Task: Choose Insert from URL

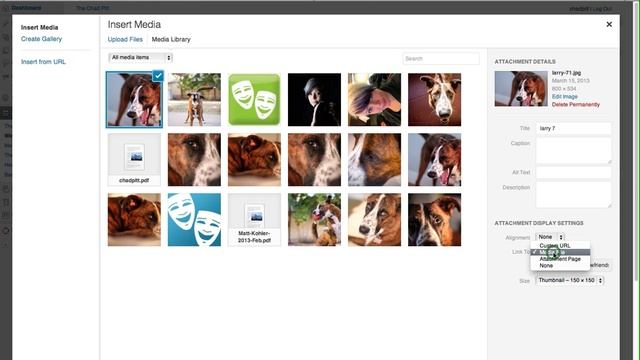Action: click(x=43, y=62)
